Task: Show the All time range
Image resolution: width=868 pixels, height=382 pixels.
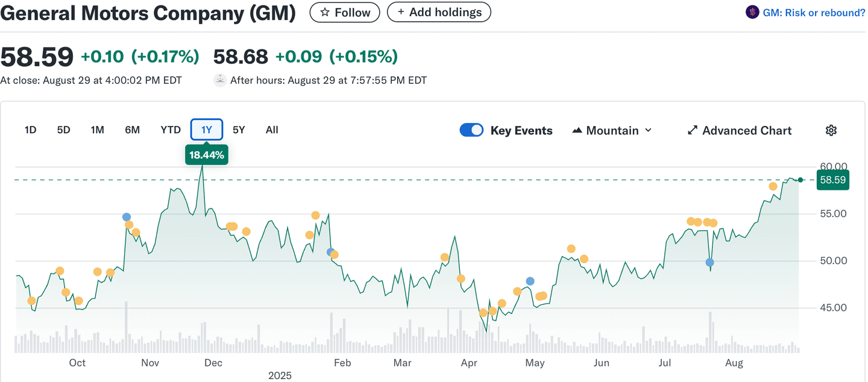Action: point(272,130)
